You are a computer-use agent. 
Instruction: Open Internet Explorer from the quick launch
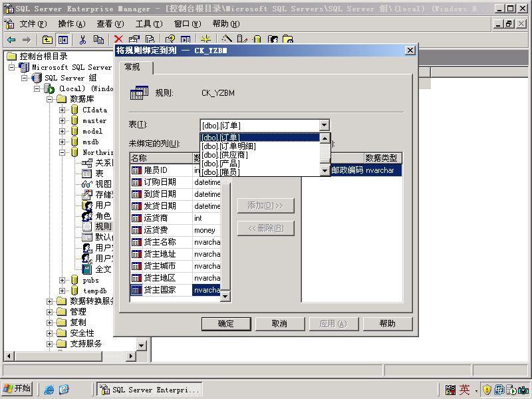point(49,390)
